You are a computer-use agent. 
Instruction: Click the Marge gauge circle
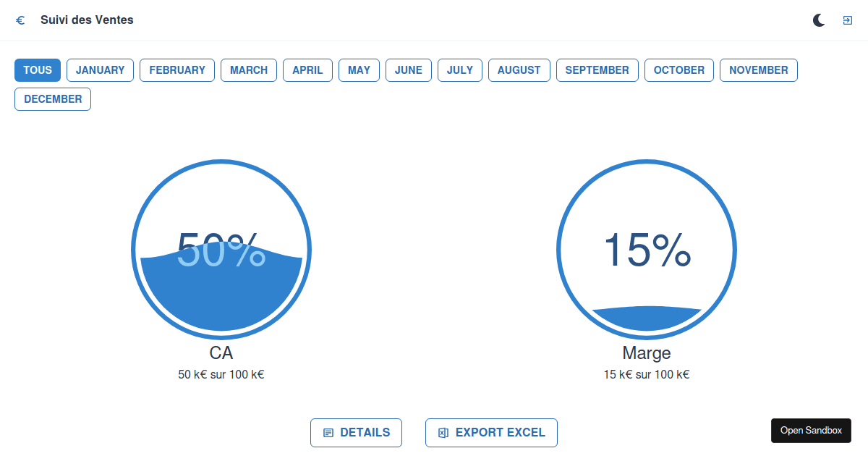[x=646, y=248]
